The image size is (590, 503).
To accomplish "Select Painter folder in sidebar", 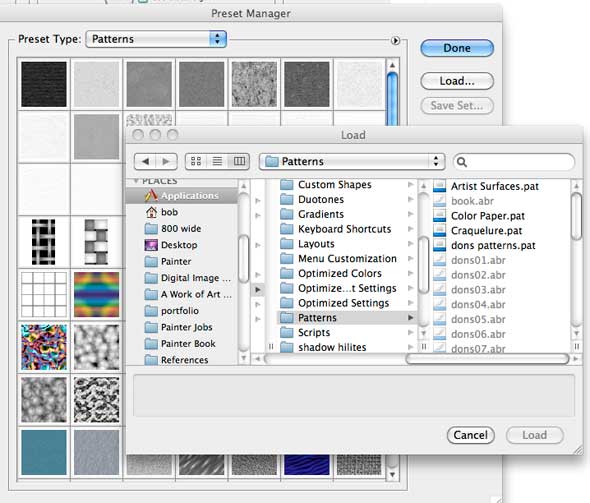I will [182, 261].
